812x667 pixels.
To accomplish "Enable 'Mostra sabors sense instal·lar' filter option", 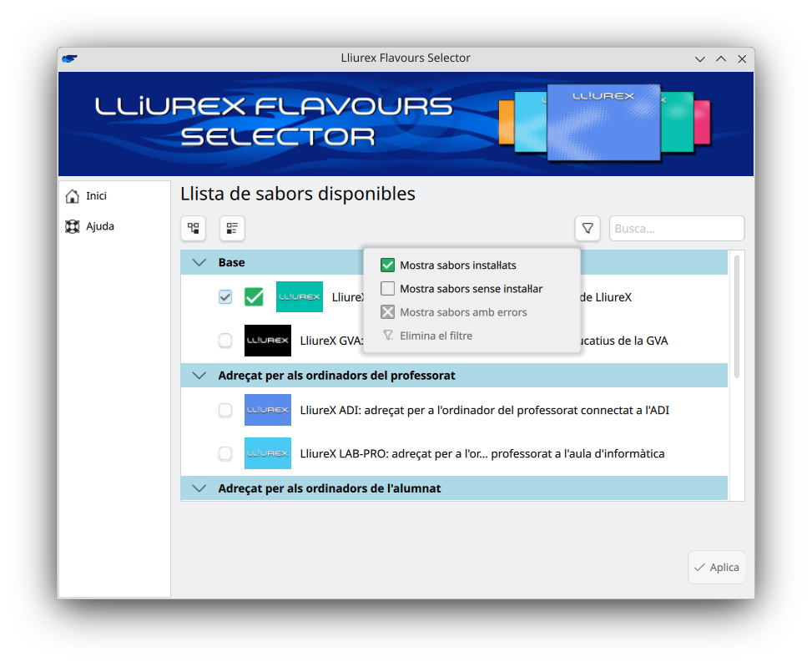I will pyautogui.click(x=387, y=289).
